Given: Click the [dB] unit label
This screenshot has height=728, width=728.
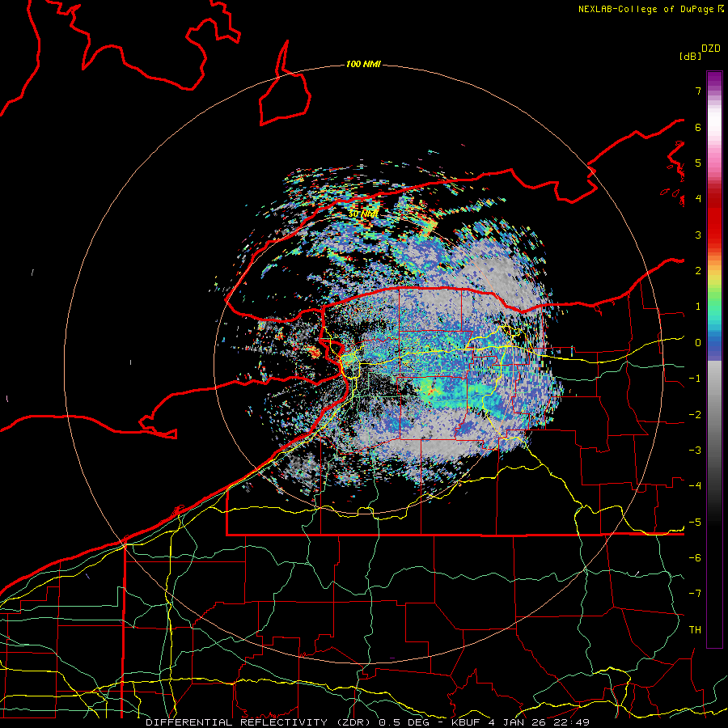Looking at the screenshot, I should click(691, 56).
